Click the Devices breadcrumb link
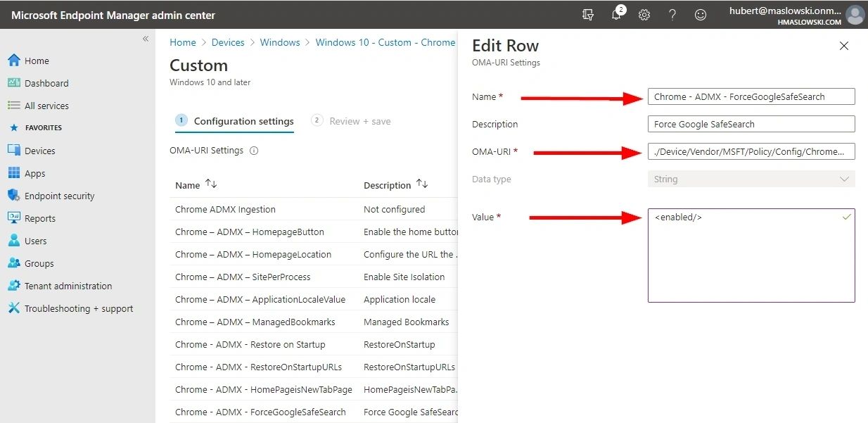This screenshot has height=423, width=868. tap(228, 42)
